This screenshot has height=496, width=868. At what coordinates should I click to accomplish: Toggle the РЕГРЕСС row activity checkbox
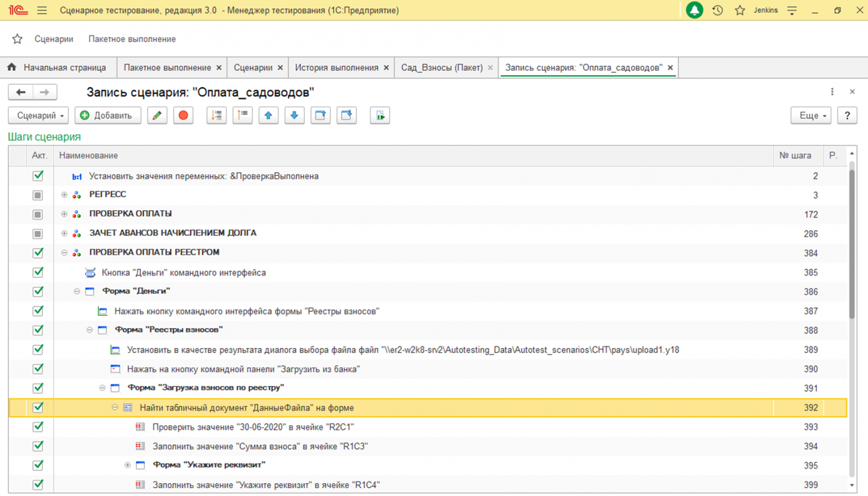[38, 195]
